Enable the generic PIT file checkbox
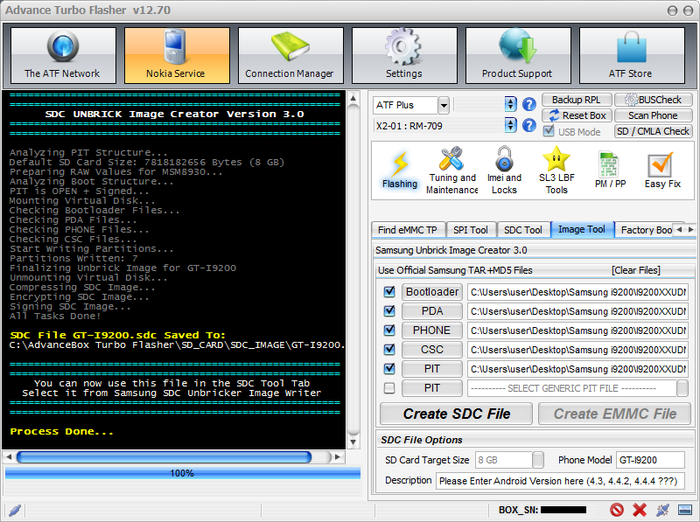The image size is (700, 522). (389, 388)
